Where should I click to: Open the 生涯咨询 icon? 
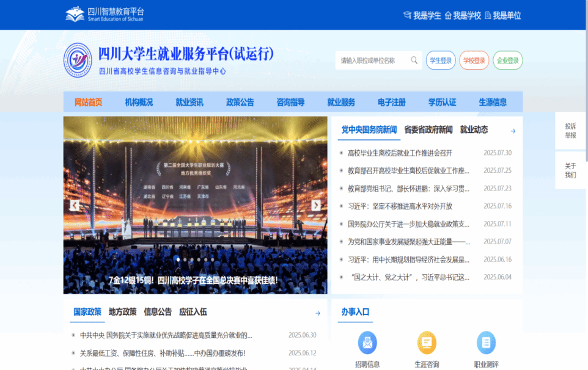pyautogui.click(x=427, y=343)
